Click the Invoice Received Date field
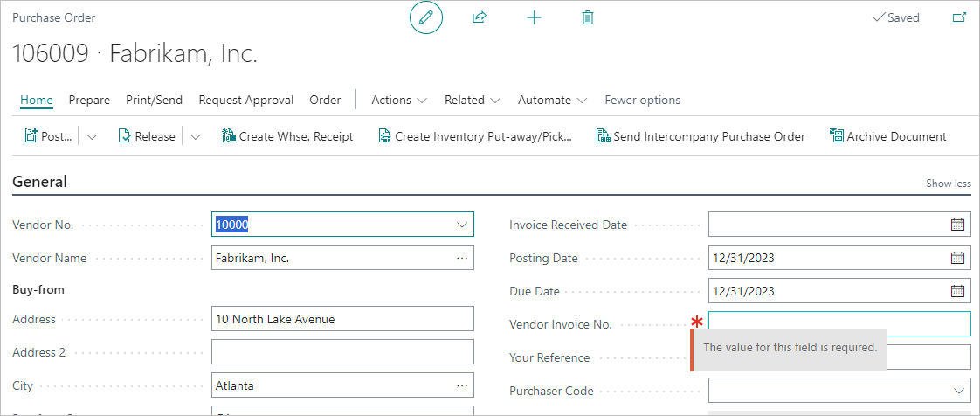Image resolution: width=980 pixels, height=416 pixels. pyautogui.click(x=839, y=225)
